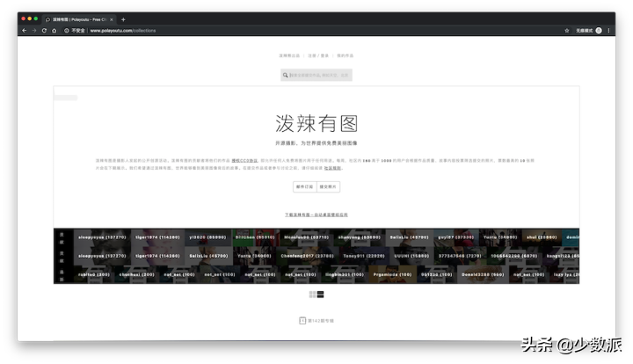The width and height of the screenshot is (633, 364).
Task: Open contributor Monolus00 (63710) tile
Action: 306,237
